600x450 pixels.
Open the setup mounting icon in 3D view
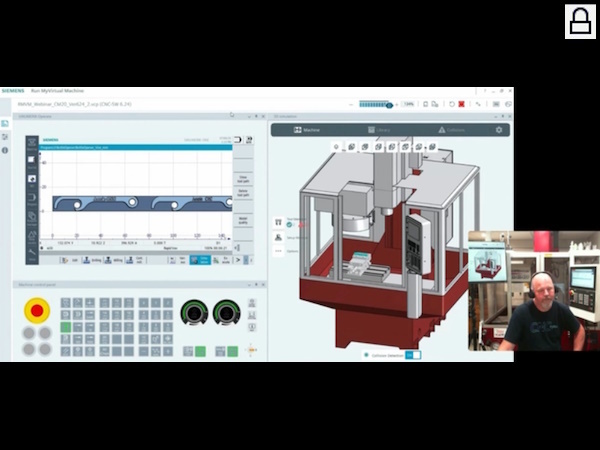point(278,237)
